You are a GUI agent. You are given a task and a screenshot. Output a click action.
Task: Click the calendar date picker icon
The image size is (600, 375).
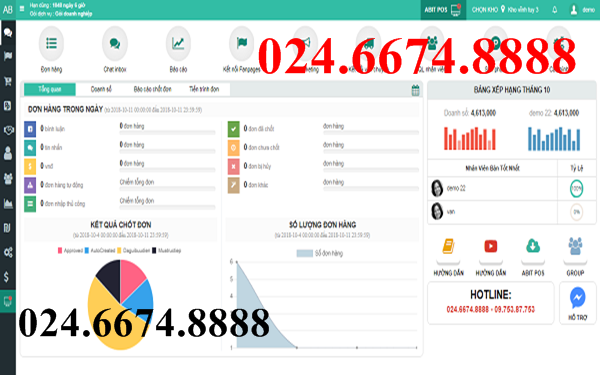pos(416,90)
